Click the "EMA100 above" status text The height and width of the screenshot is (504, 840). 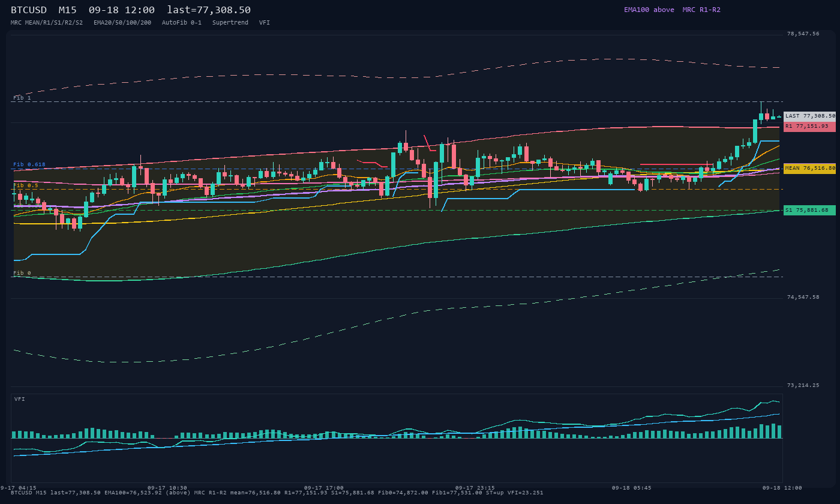tap(649, 10)
